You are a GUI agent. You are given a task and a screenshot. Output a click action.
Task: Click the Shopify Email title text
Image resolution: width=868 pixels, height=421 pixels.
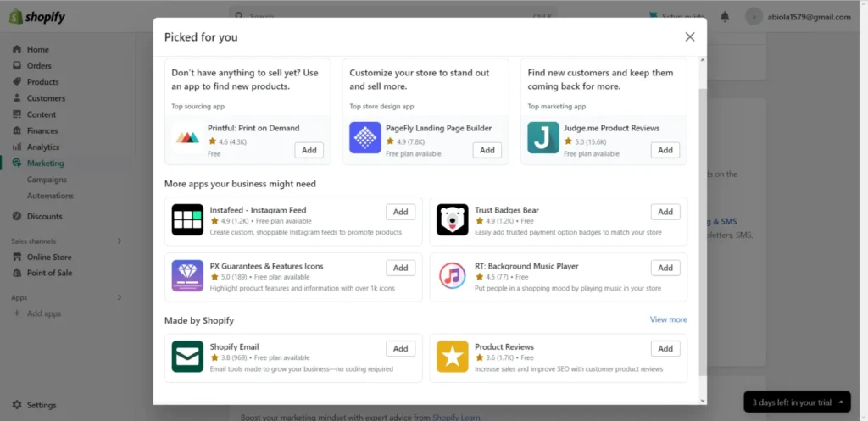(x=234, y=346)
